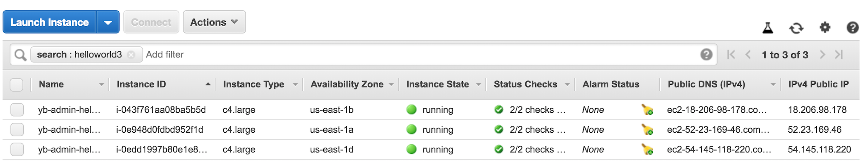
Task: Open the Launch Instance dropdown arrow
Action: pyautogui.click(x=108, y=23)
